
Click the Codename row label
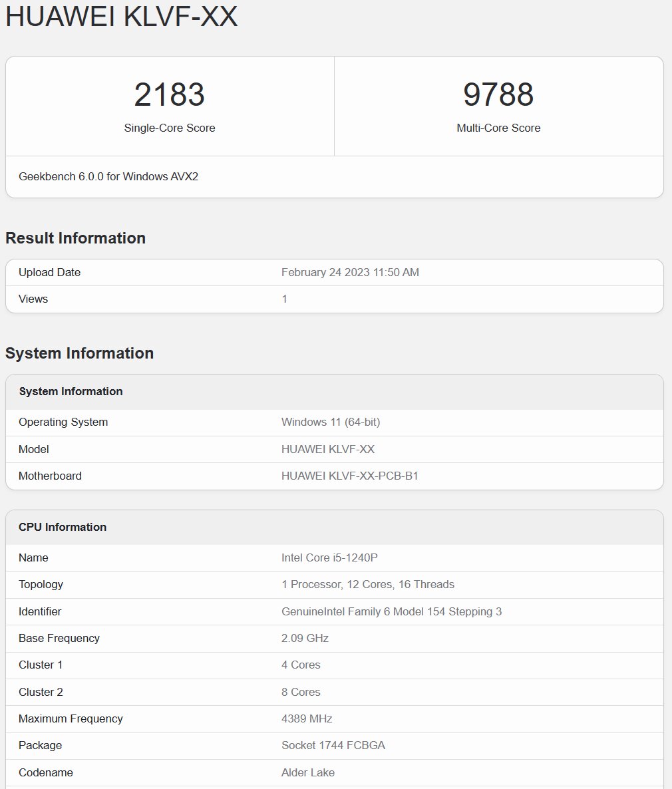tap(46, 773)
